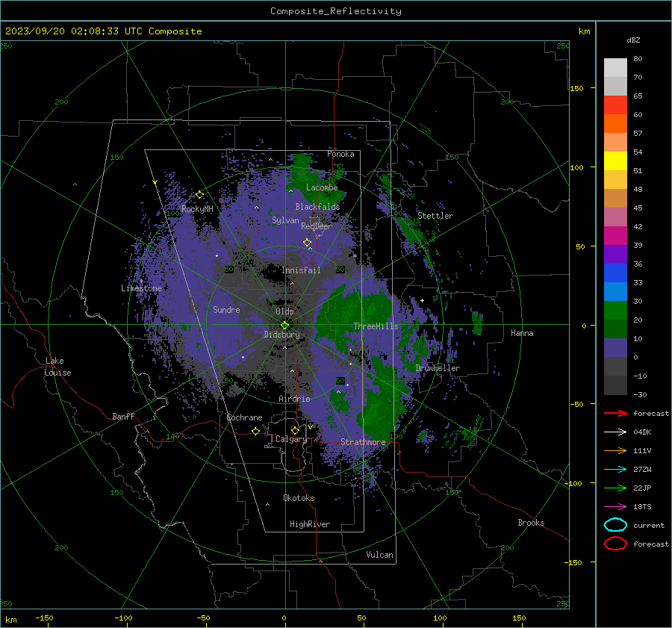The image size is (672, 628).
Task: Click the dBZ legend heading
Action: point(633,40)
